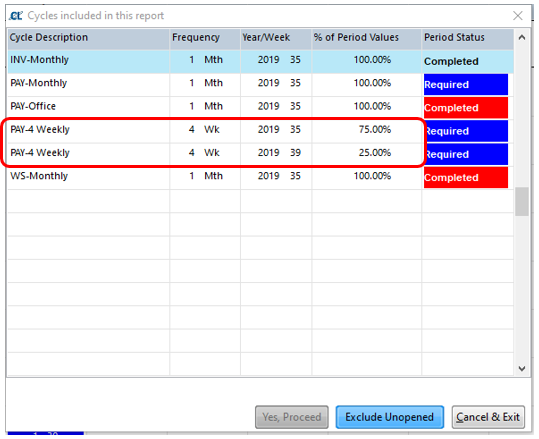The height and width of the screenshot is (439, 539).
Task: Click the Required status in the 75.00% row
Action: 465,131
